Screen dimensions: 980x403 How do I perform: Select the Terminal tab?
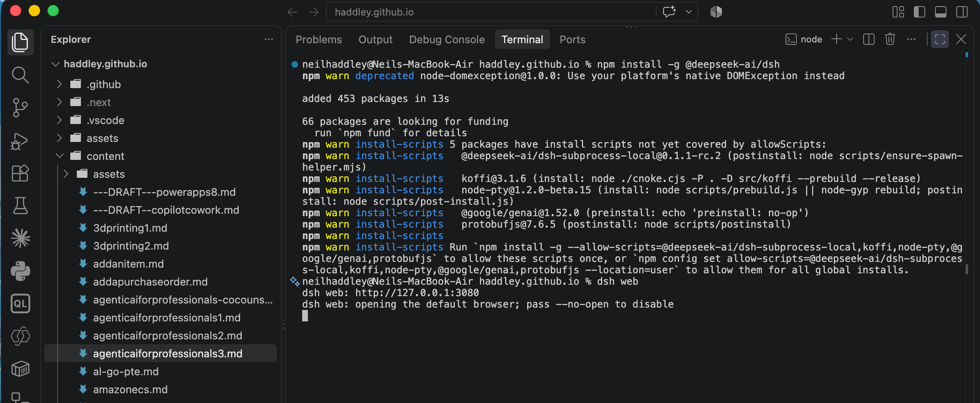point(522,40)
